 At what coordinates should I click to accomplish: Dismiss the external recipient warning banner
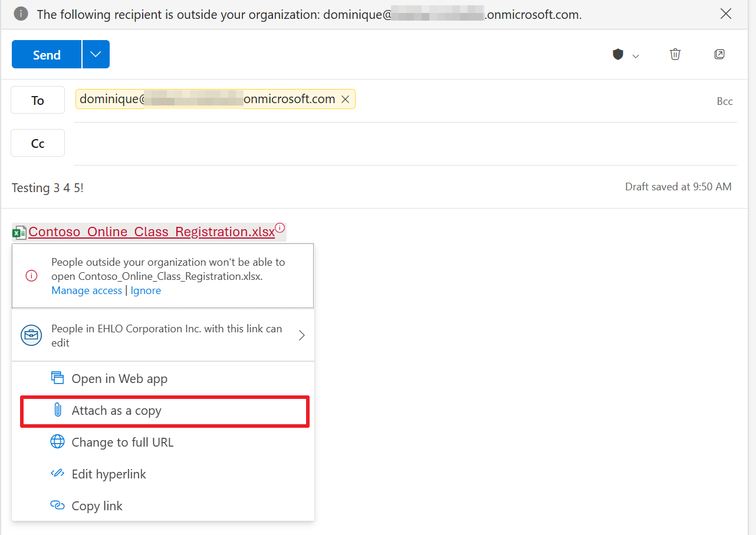point(726,14)
